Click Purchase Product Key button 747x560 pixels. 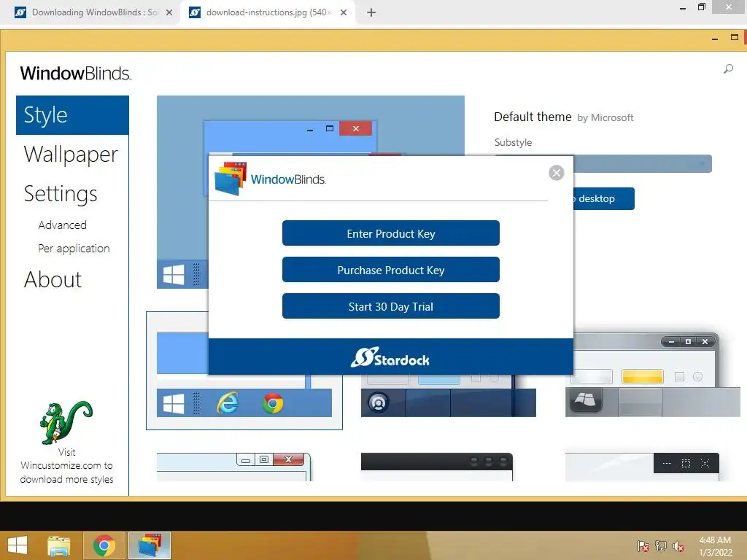(391, 270)
